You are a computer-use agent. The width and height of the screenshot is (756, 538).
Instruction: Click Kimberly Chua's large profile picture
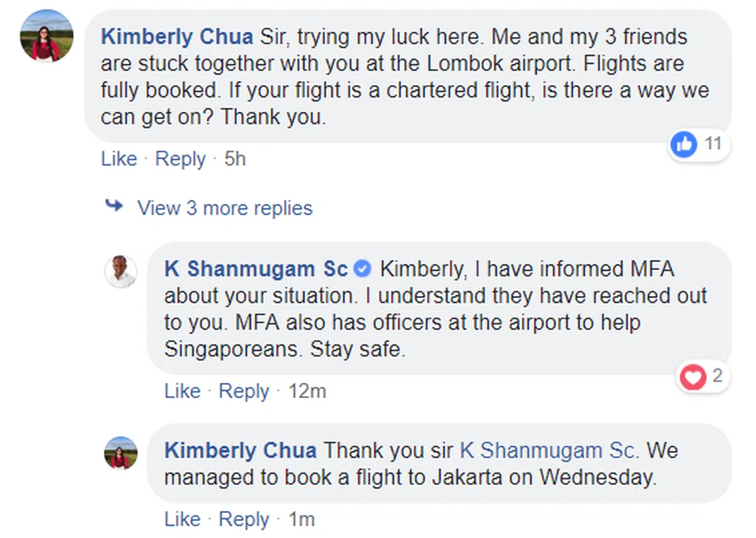click(47, 36)
